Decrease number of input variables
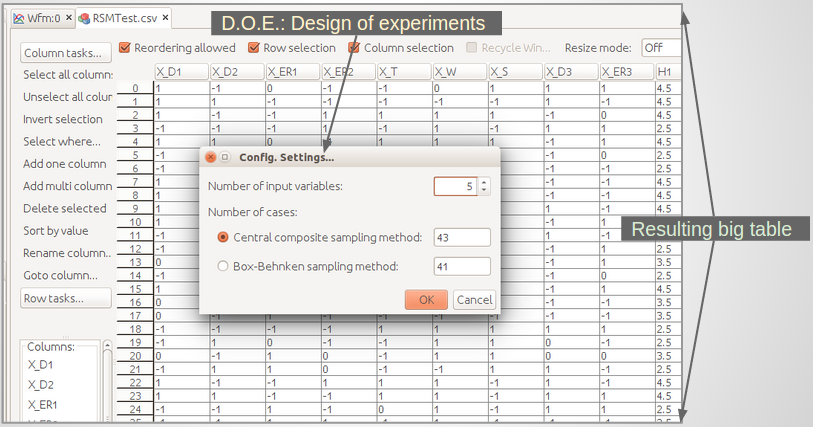 pos(484,191)
